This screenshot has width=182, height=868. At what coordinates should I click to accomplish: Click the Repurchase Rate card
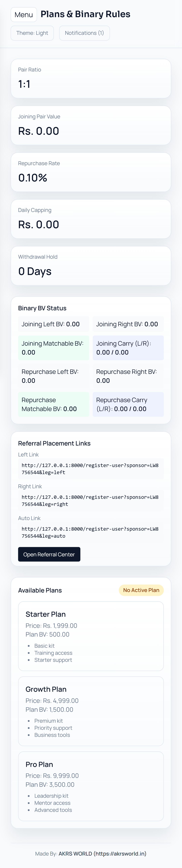(x=90, y=172)
